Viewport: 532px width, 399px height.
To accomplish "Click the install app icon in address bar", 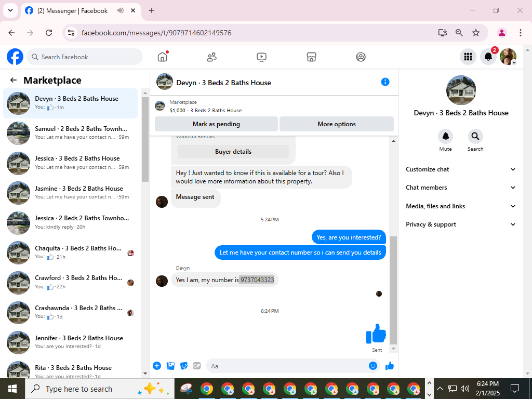I will coord(442,33).
